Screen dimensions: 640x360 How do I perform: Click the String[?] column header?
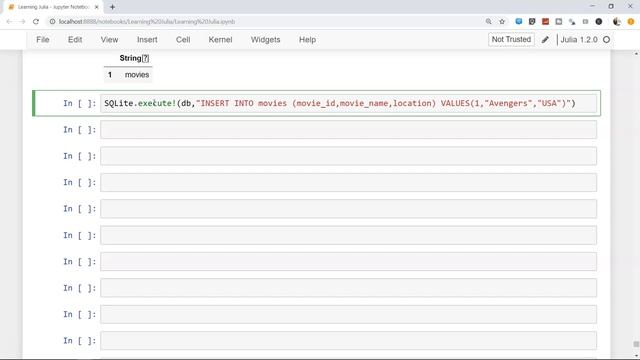(134, 58)
